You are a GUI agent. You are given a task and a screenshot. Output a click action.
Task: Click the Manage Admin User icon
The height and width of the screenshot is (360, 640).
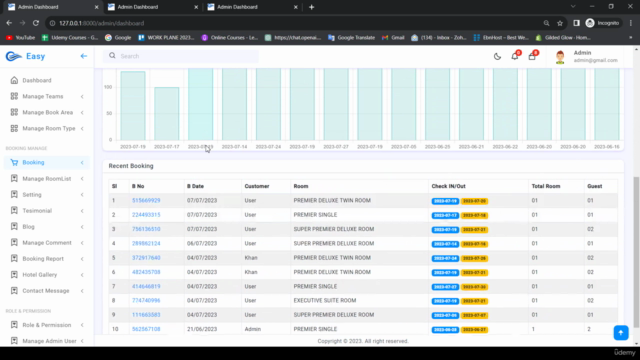point(14,341)
